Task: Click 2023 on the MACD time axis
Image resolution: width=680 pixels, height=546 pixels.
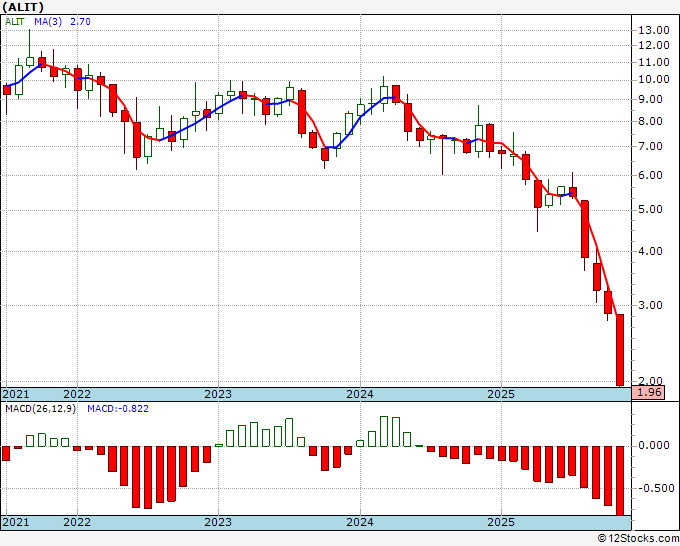Action: [x=218, y=522]
